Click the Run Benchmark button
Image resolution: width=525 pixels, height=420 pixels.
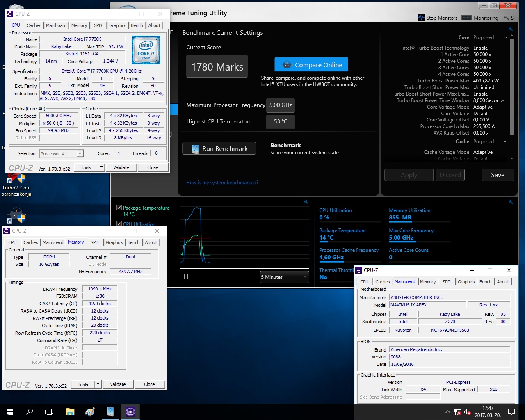219,148
